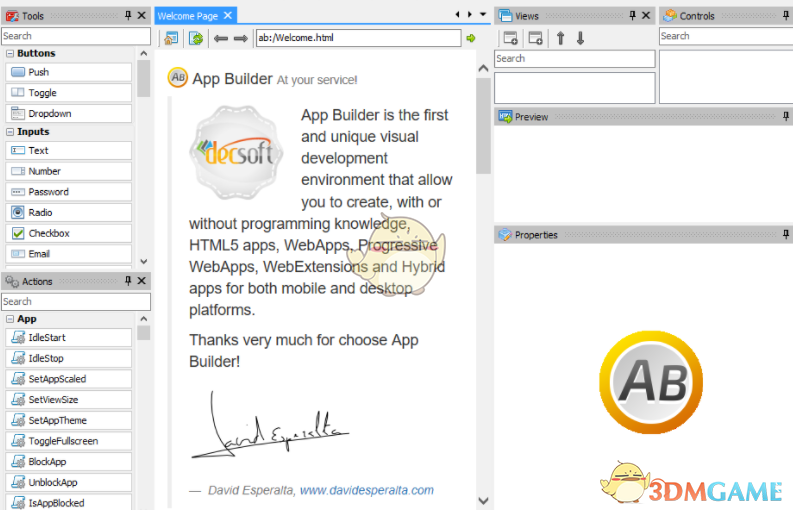793x510 pixels.
Task: Click the Controls panel title
Action: (x=697, y=16)
